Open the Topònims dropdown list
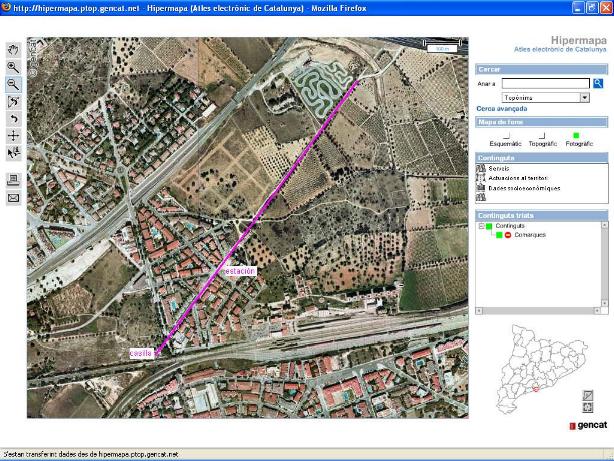The width and height of the screenshot is (614, 461). pyautogui.click(x=584, y=98)
